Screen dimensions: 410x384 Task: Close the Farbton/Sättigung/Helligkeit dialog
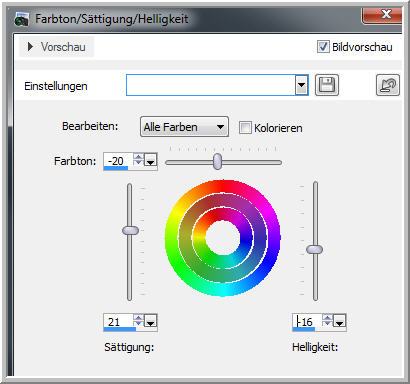point(382,15)
